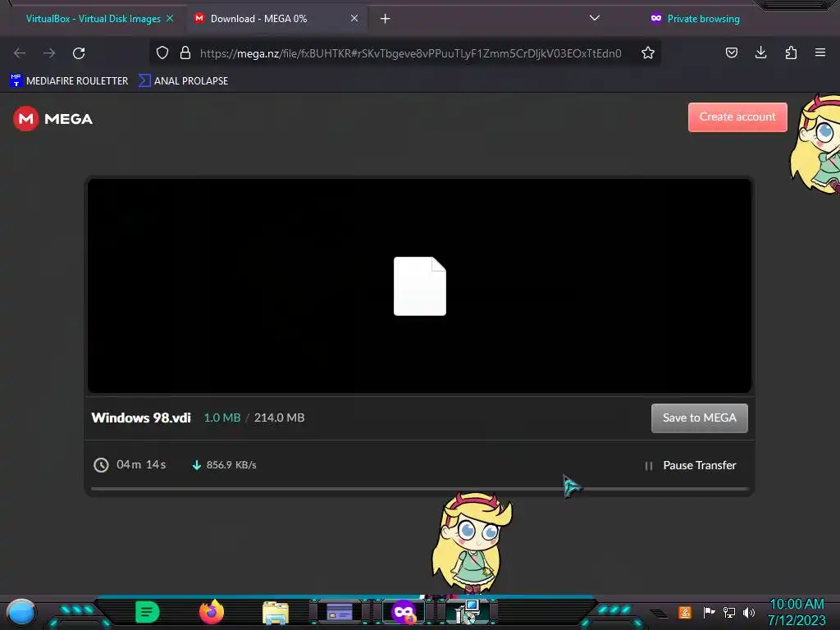Open the green notes app on taskbar
The width and height of the screenshot is (840, 630).
coord(148,612)
